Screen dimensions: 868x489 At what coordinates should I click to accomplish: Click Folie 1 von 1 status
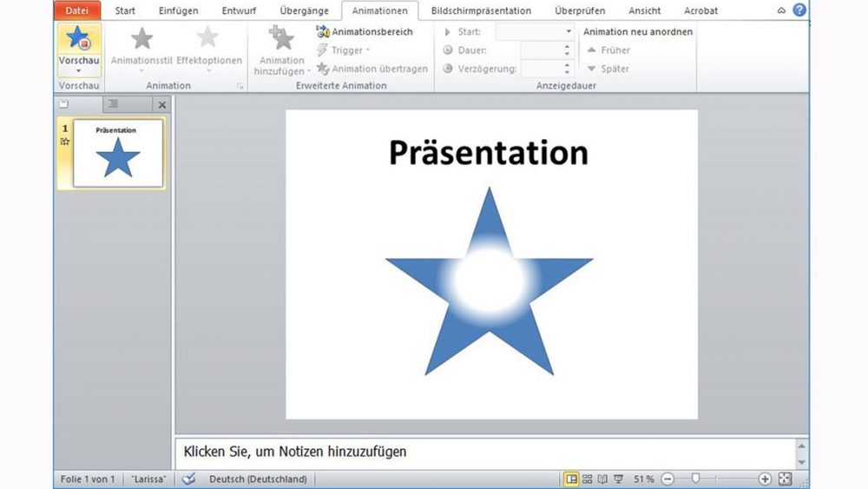click(88, 479)
